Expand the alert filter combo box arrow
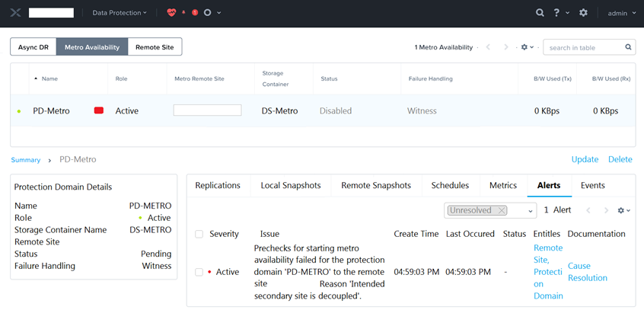The height and width of the screenshot is (310, 644). [x=530, y=211]
